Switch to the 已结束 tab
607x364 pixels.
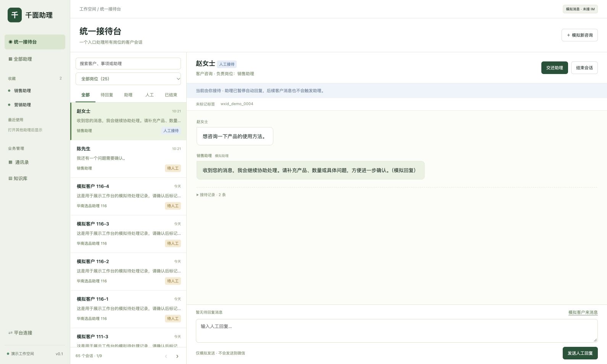point(171,95)
